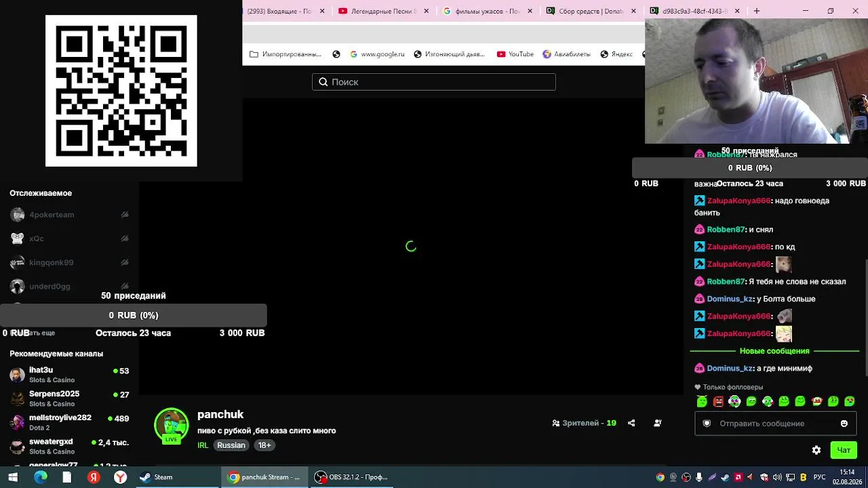This screenshot has width=868, height=488.
Task: Open the xQc followed channel
Action: [x=69, y=239]
